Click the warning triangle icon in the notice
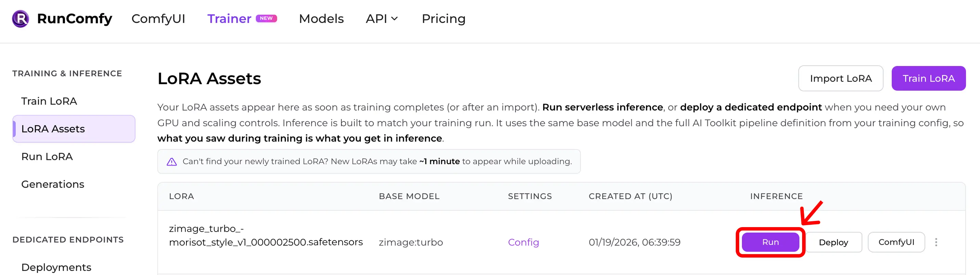The width and height of the screenshot is (980, 275). [172, 161]
